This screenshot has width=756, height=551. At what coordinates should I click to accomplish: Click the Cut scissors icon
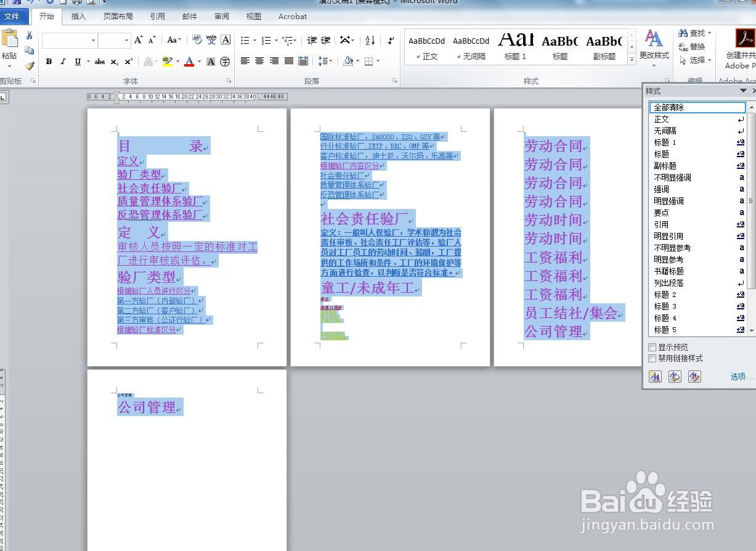[x=29, y=36]
